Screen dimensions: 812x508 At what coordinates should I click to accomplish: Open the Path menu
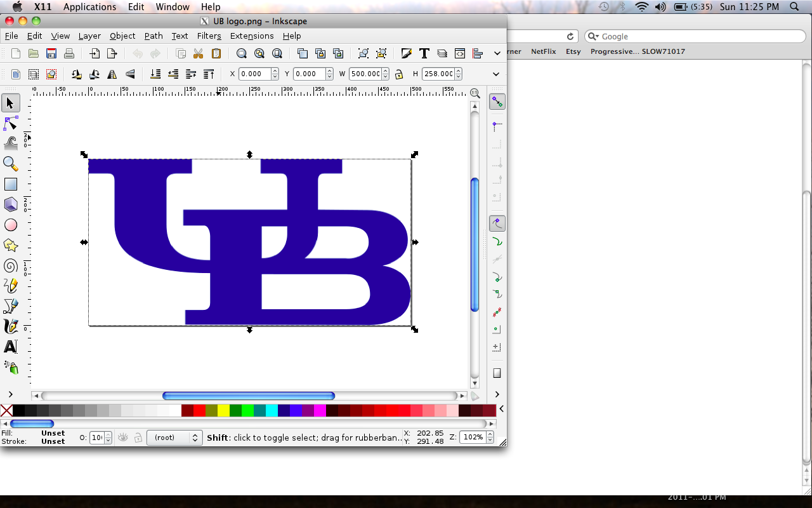pyautogui.click(x=154, y=36)
